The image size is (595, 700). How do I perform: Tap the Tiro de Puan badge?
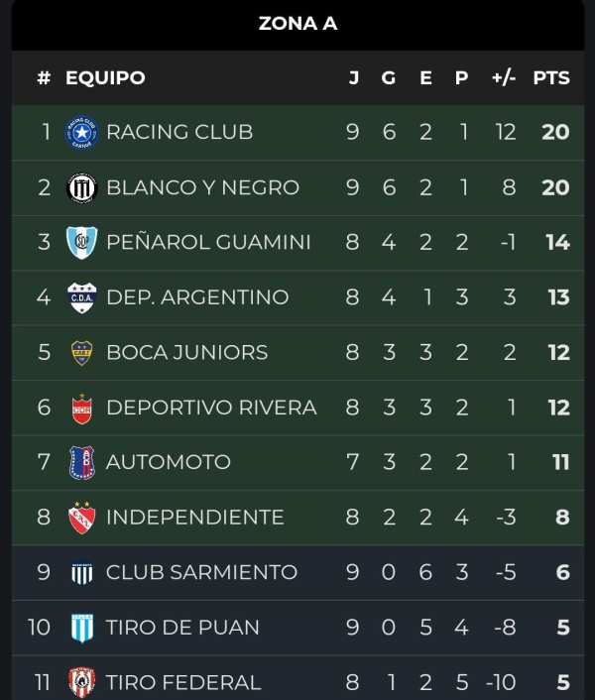pyautogui.click(x=82, y=628)
